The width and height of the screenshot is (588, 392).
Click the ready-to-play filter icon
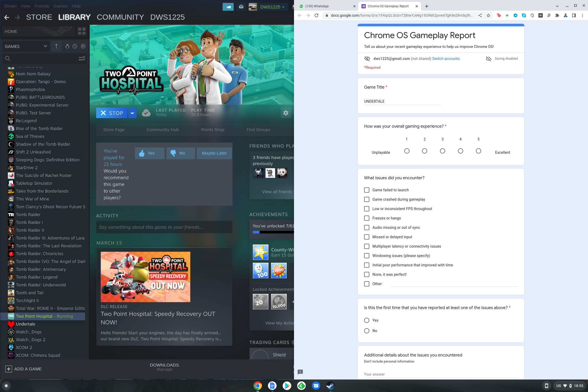pos(83,46)
